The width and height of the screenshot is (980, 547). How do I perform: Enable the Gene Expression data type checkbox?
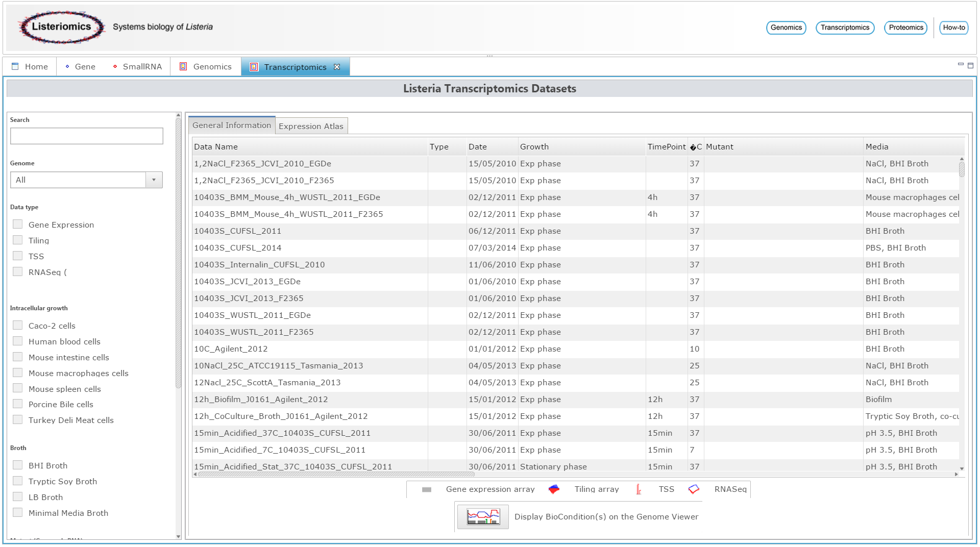(18, 225)
